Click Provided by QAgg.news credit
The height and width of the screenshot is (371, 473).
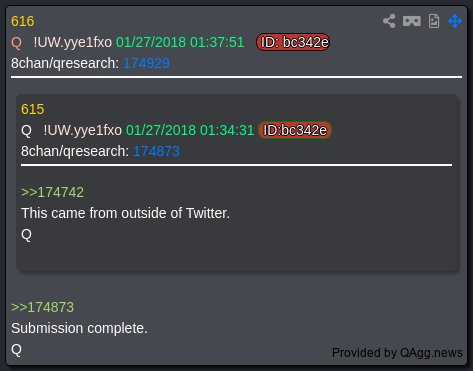pos(397,353)
